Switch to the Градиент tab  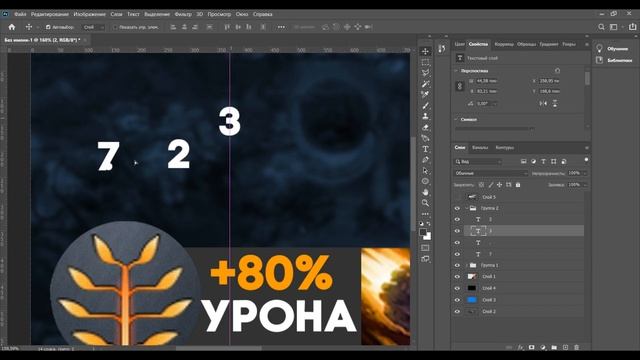(x=549, y=44)
